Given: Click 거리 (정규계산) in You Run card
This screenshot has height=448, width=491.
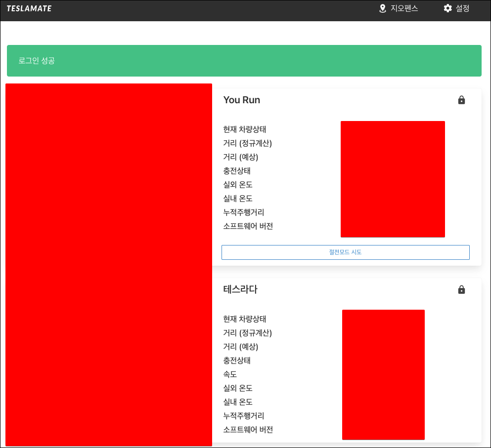Looking at the screenshot, I should click(247, 143).
